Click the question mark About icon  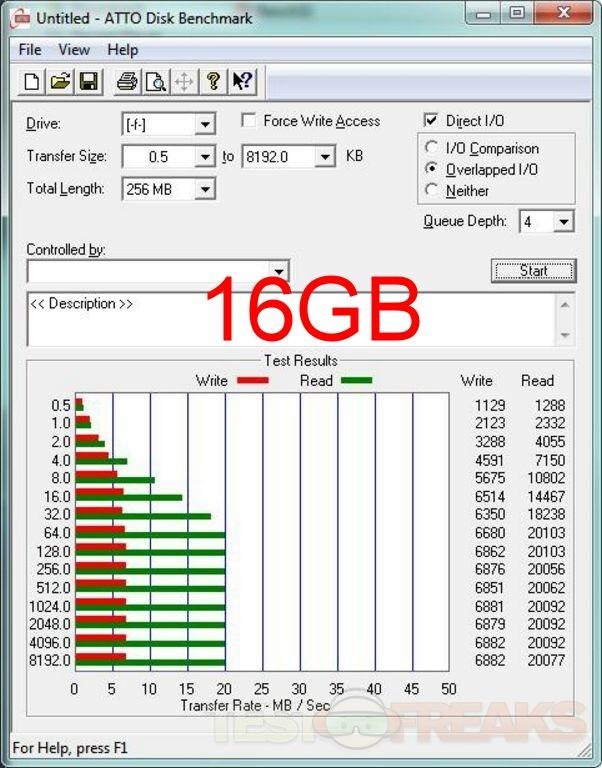click(x=212, y=82)
